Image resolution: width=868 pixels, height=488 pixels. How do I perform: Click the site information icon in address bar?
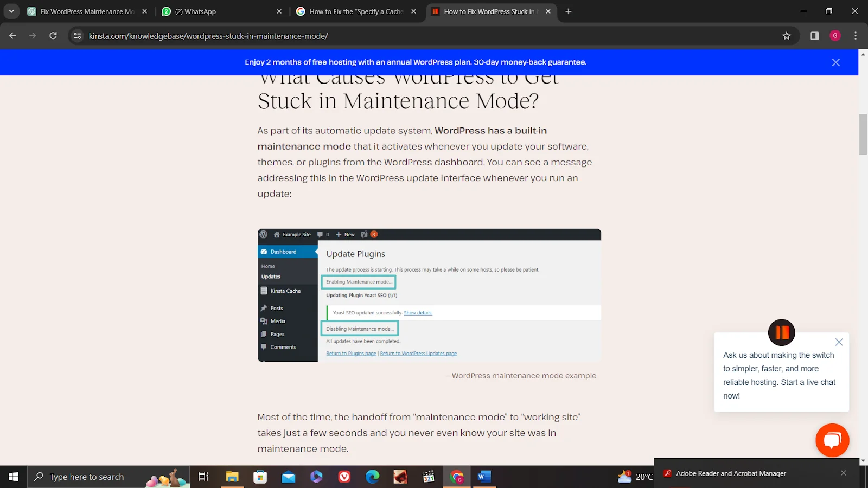pyautogui.click(x=78, y=36)
